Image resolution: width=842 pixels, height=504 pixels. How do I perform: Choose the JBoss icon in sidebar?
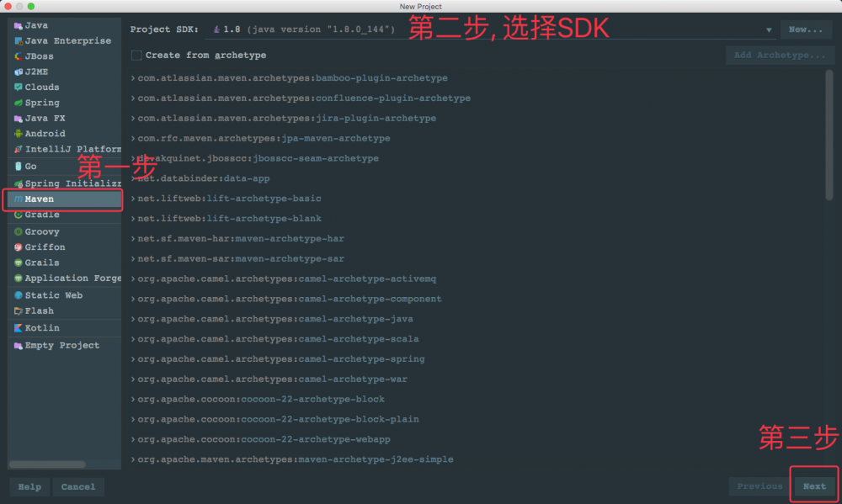pyautogui.click(x=19, y=56)
